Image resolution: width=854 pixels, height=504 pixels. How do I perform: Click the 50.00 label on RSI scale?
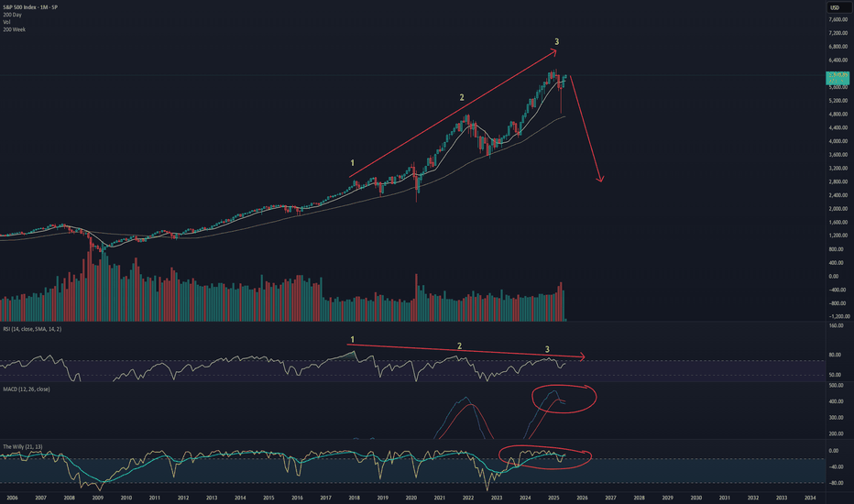point(836,375)
